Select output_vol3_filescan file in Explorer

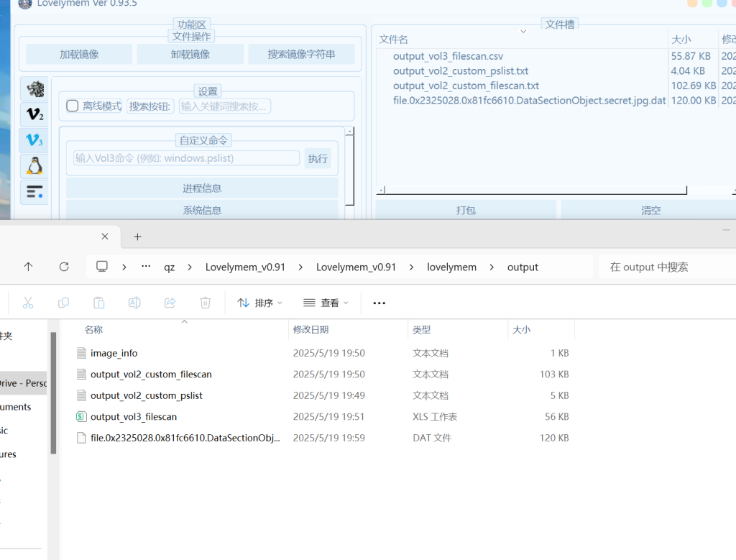pos(134,416)
